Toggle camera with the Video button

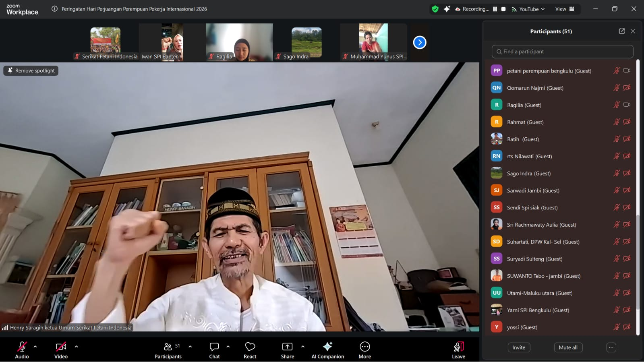pos(61,347)
